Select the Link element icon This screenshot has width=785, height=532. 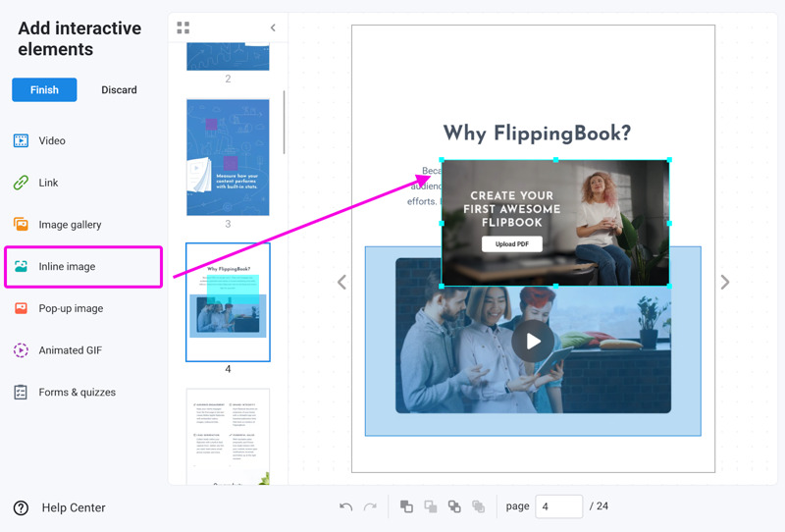click(x=21, y=183)
